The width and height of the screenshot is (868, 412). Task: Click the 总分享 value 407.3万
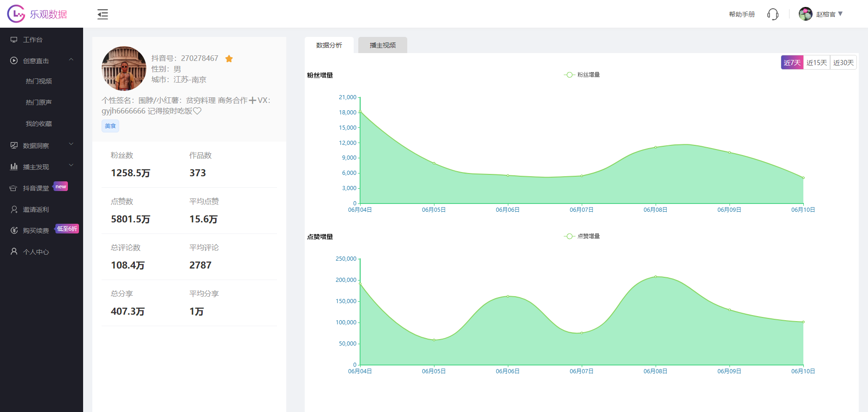(128, 311)
